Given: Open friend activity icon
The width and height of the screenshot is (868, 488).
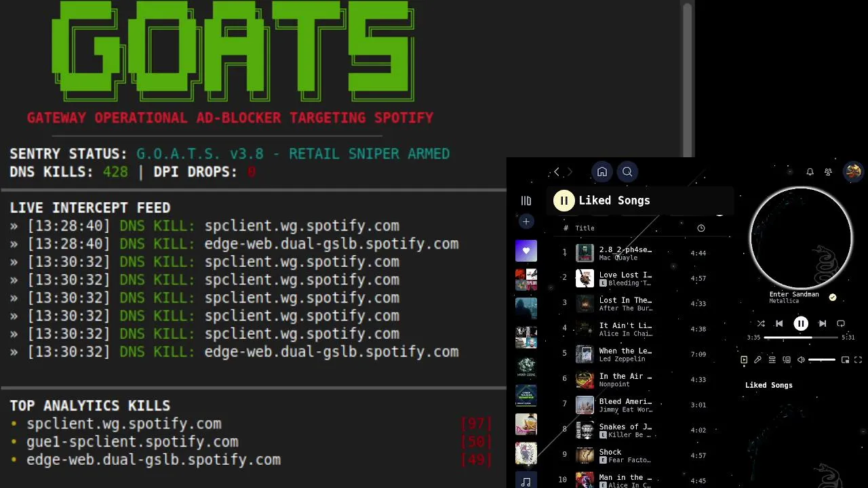Looking at the screenshot, I should coord(828,172).
